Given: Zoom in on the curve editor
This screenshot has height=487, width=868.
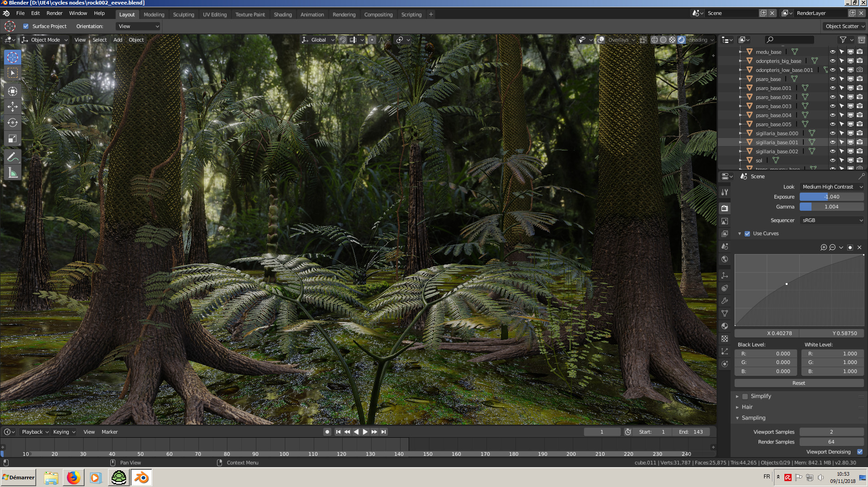Looking at the screenshot, I should pyautogui.click(x=824, y=247).
